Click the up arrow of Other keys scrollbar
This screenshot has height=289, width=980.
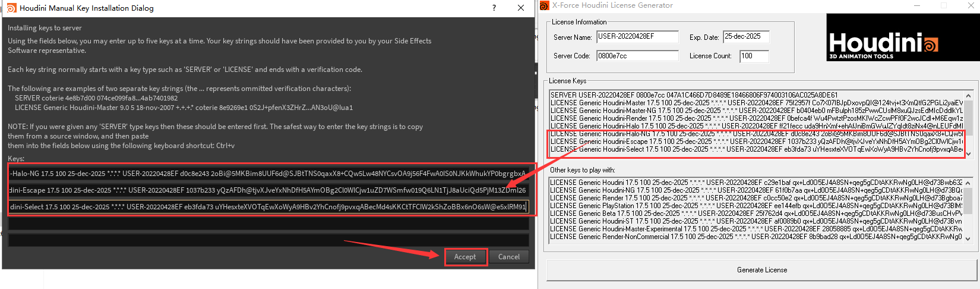(x=969, y=183)
